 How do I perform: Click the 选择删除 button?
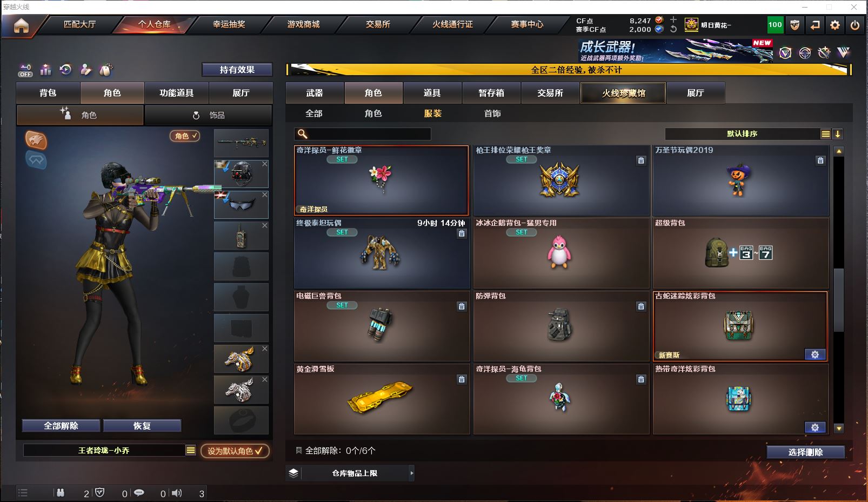pos(805,452)
